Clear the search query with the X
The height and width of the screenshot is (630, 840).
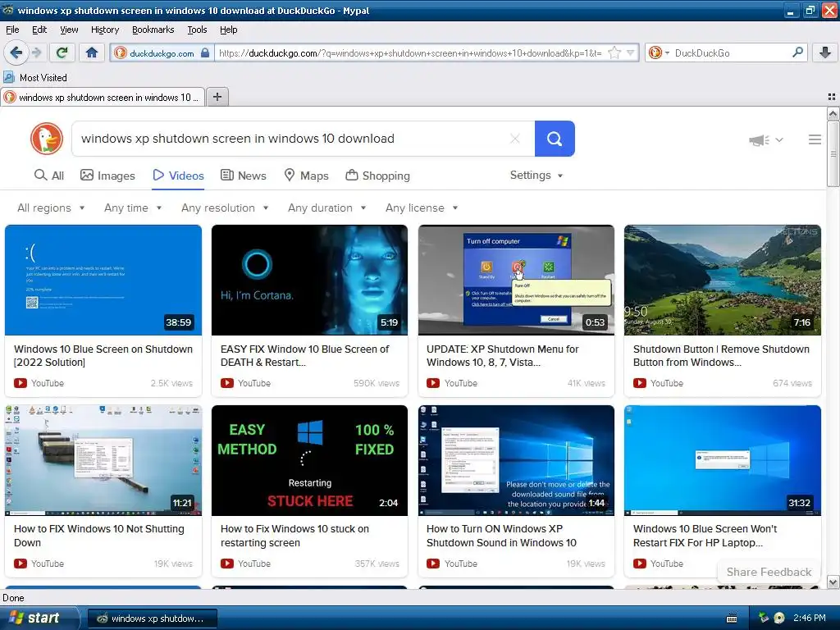pyautogui.click(x=515, y=139)
